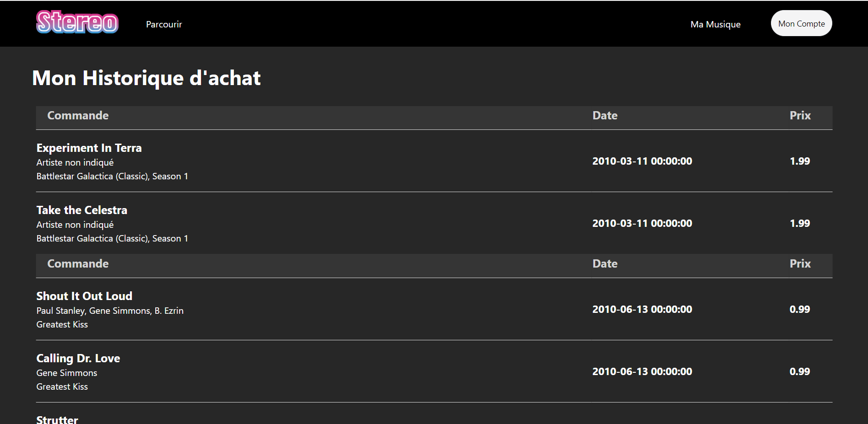Select the page title Mon Historique d'achat
This screenshot has height=424, width=868.
pyautogui.click(x=146, y=78)
